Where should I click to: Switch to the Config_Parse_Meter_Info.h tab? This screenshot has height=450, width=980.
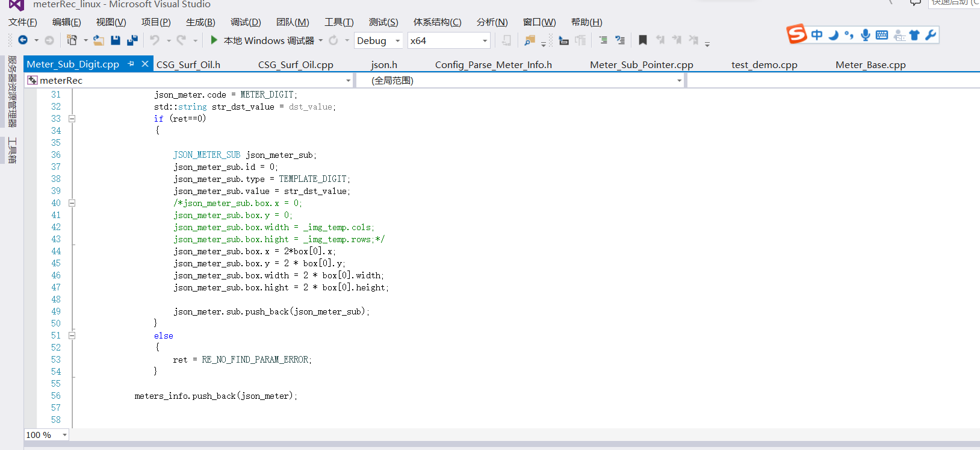coord(494,64)
